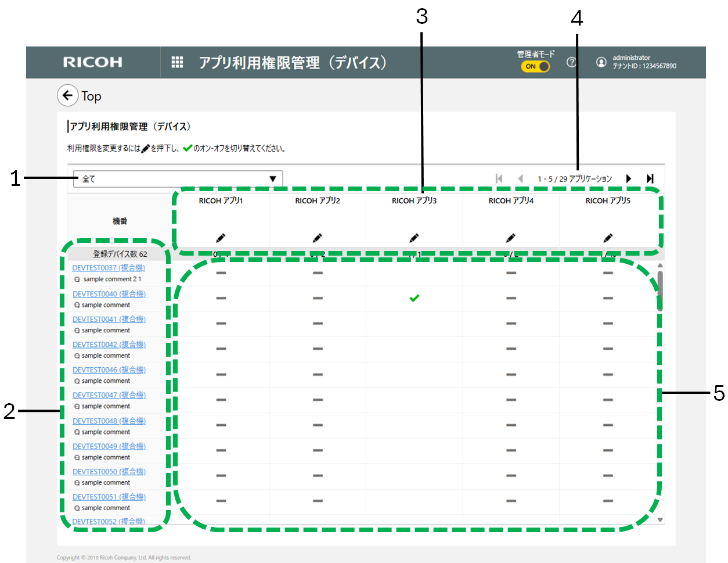Click the Copyright 2019 Ricoh footer text

124,558
